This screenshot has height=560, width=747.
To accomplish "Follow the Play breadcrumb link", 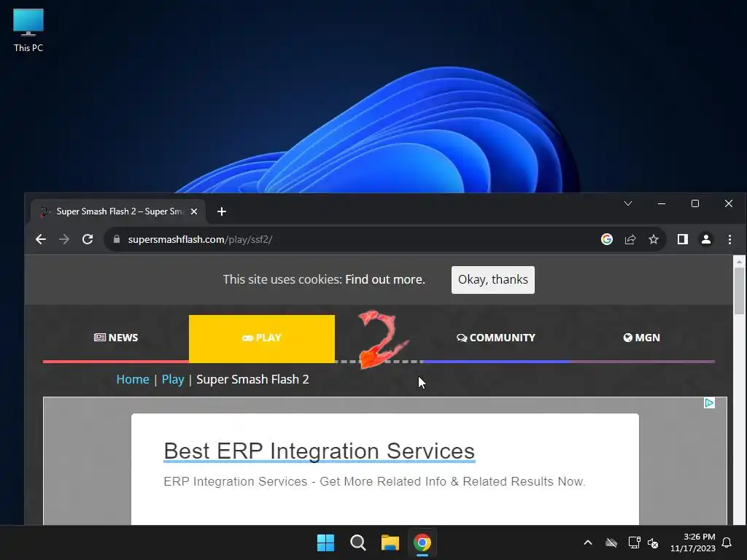I will 173,379.
